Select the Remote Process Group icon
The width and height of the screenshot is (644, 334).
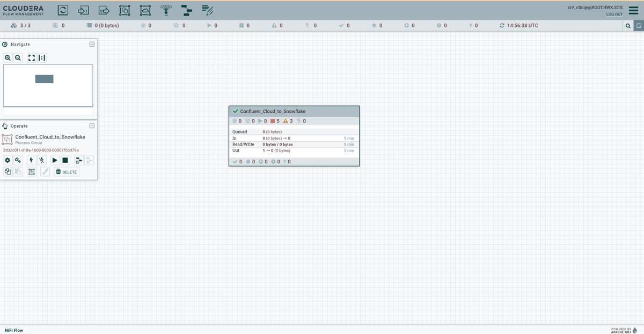tap(145, 10)
